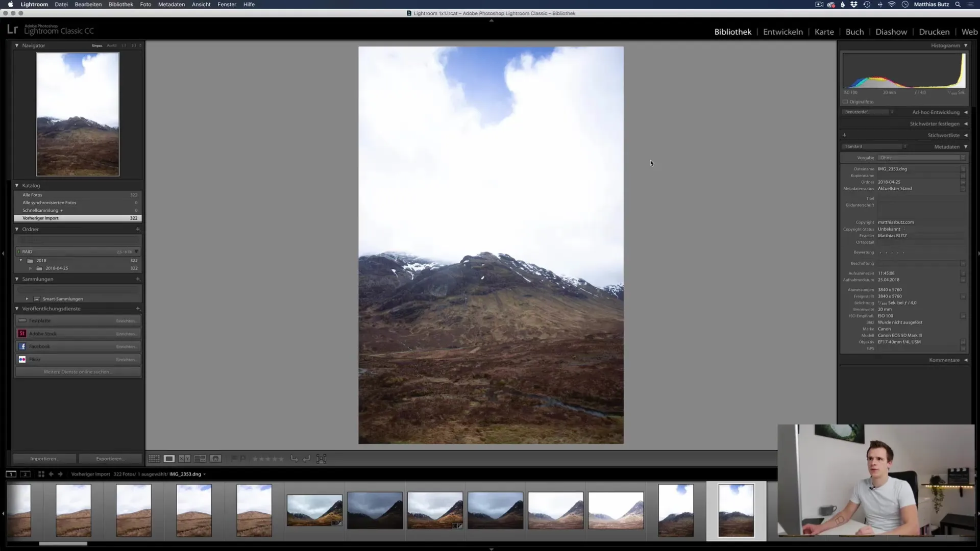The width and height of the screenshot is (980, 551).
Task: Select Loupe view toolbar icon
Action: (x=169, y=459)
